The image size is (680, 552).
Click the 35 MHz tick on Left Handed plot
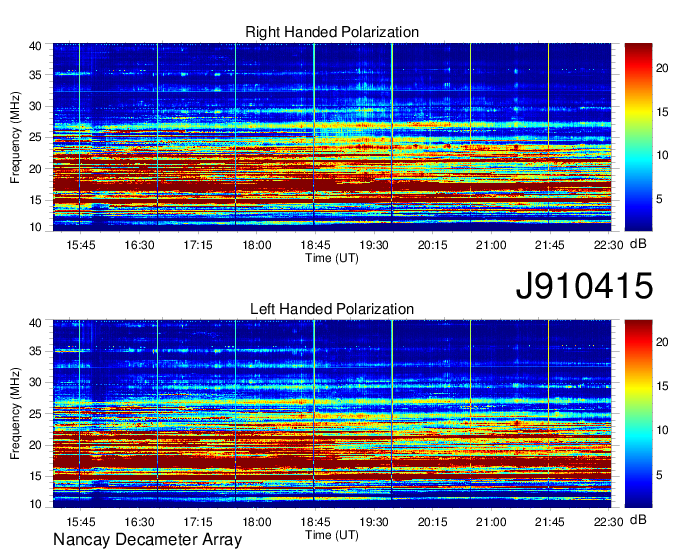35,352
